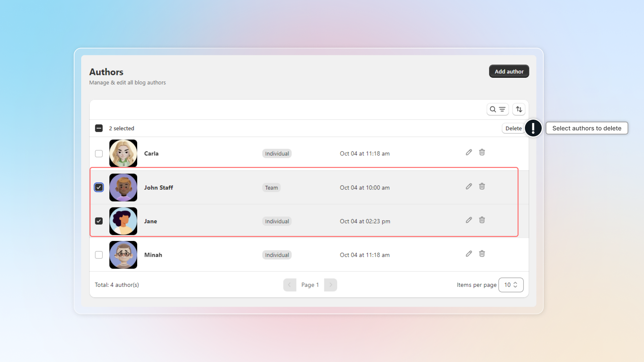
Task: Toggle the select-all checkbox beside '2 selected'
Action: (99, 128)
